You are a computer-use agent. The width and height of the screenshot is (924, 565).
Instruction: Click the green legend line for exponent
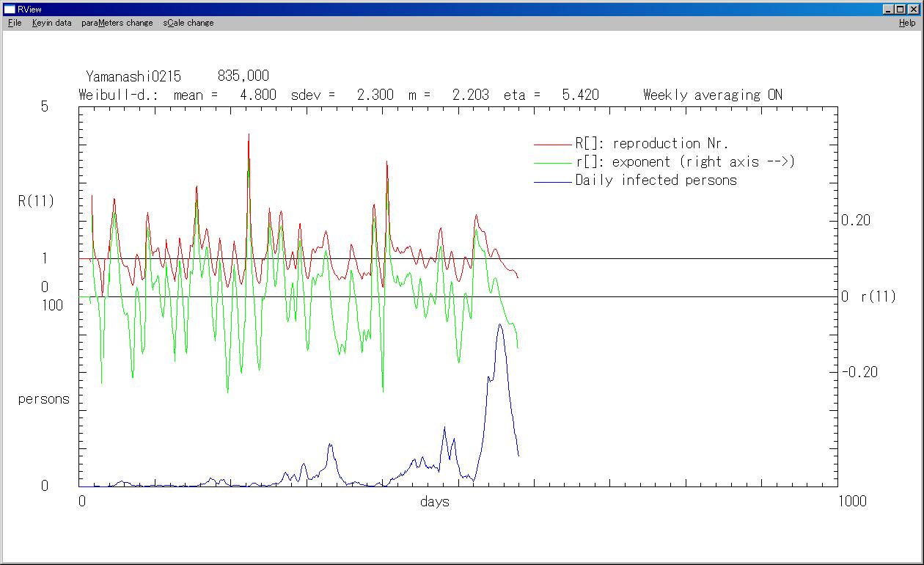point(552,162)
